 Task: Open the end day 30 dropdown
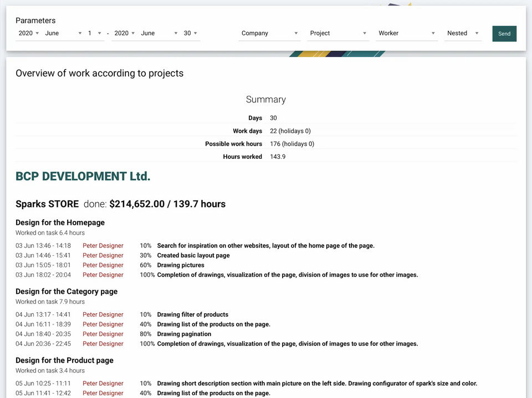point(190,33)
